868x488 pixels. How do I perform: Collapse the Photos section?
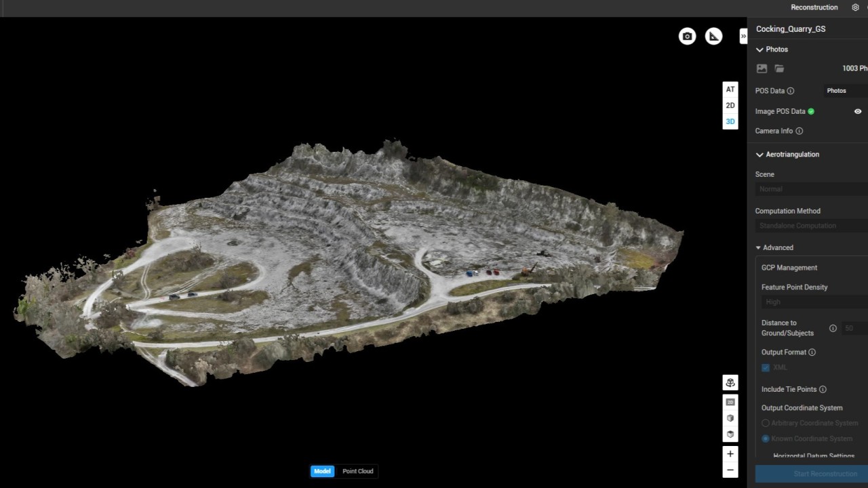[759, 49]
